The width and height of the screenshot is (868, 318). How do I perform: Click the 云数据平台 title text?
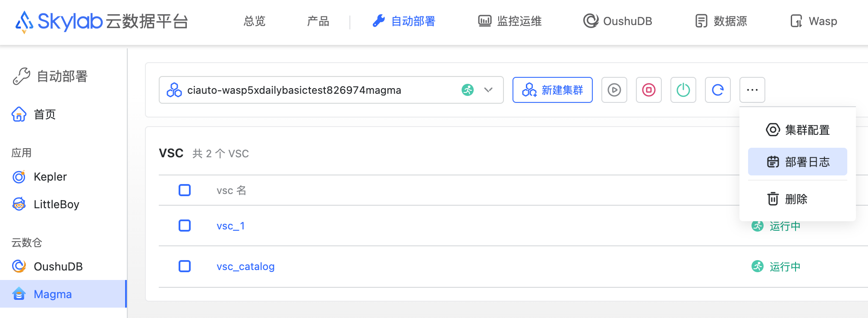(147, 21)
